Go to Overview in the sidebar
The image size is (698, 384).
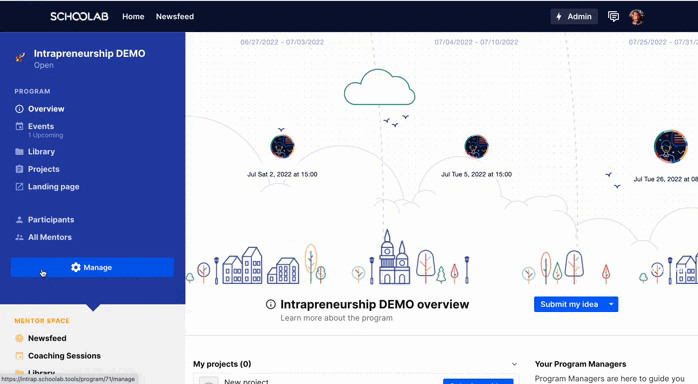point(46,109)
